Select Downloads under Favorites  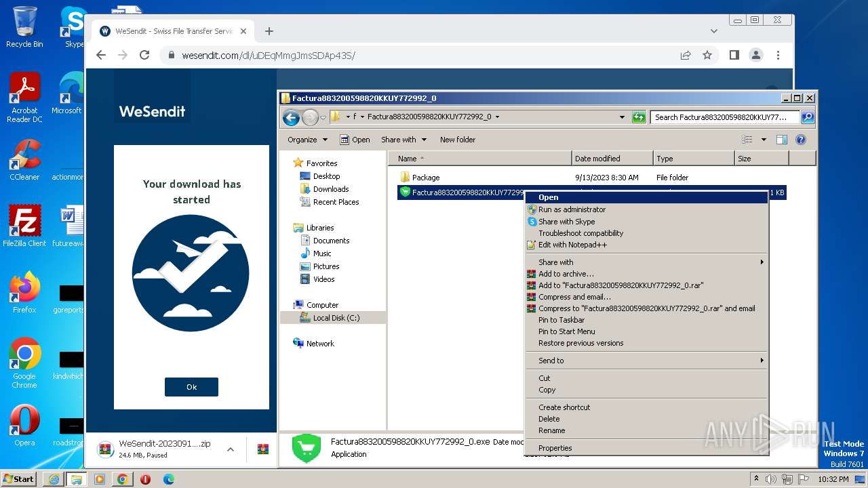[331, 189]
